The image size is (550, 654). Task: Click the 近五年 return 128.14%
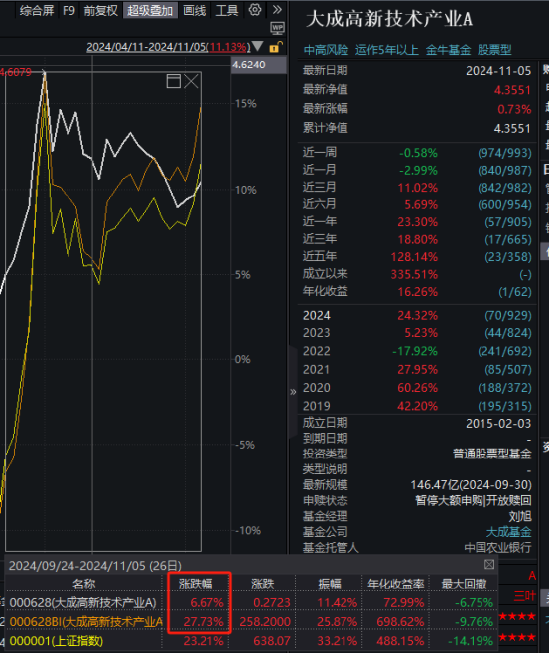coord(414,257)
